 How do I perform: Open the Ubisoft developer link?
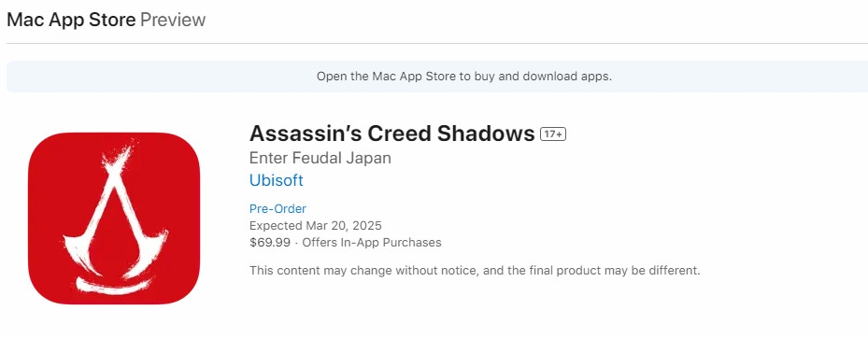point(277,180)
